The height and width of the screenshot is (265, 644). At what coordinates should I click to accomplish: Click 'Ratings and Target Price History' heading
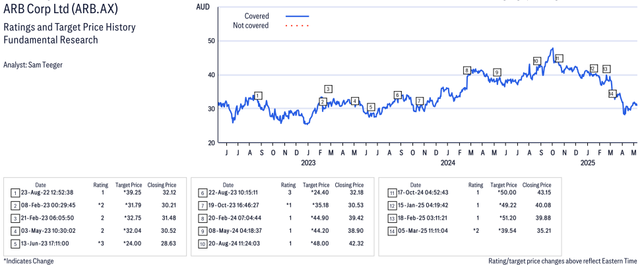pos(69,28)
